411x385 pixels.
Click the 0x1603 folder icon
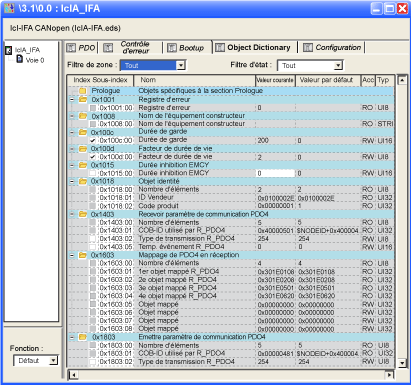(x=83, y=255)
